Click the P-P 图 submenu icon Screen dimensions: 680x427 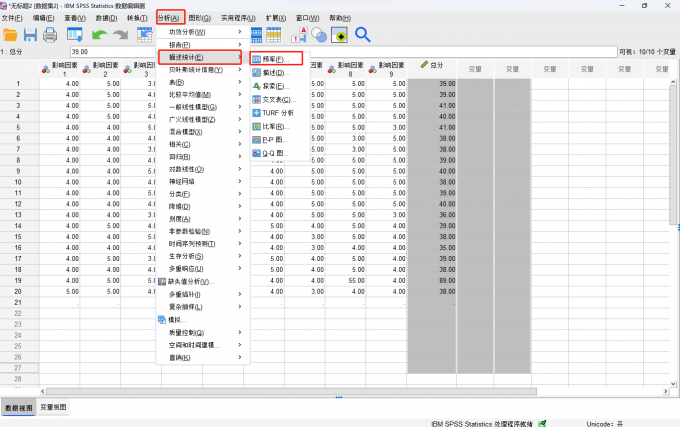(x=256, y=140)
